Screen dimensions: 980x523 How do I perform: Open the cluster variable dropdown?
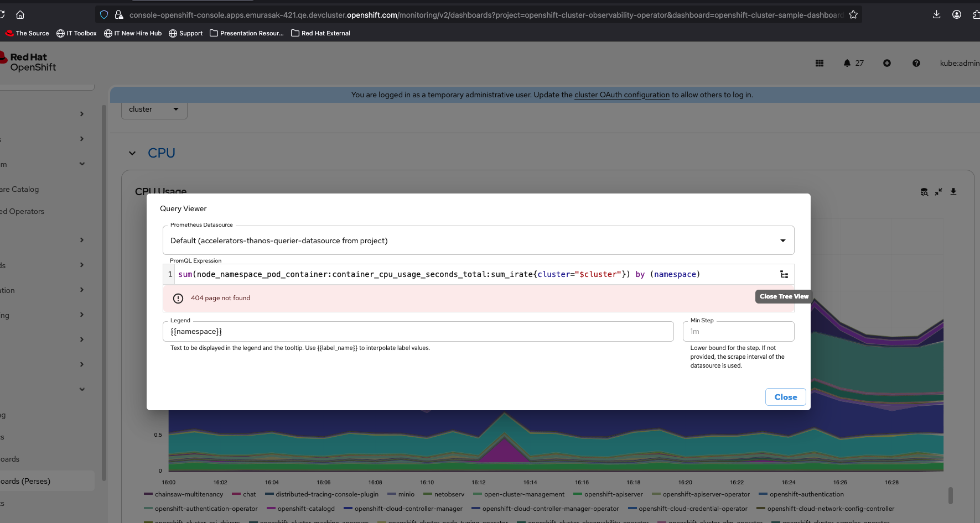pos(154,109)
